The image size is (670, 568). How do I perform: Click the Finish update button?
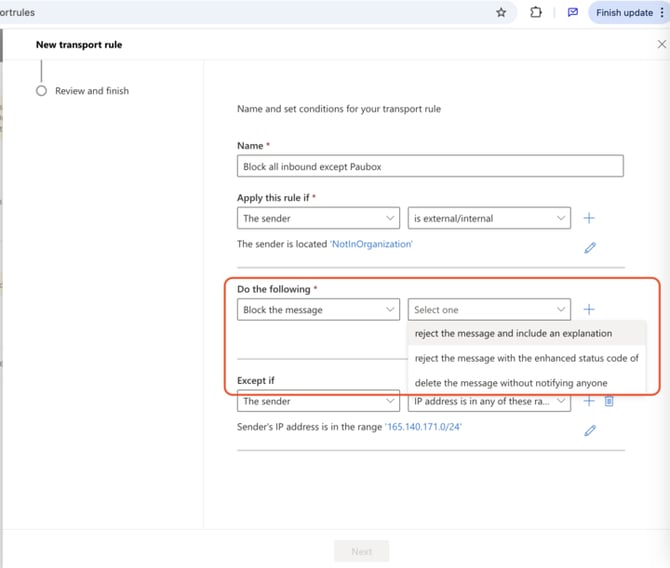624,13
